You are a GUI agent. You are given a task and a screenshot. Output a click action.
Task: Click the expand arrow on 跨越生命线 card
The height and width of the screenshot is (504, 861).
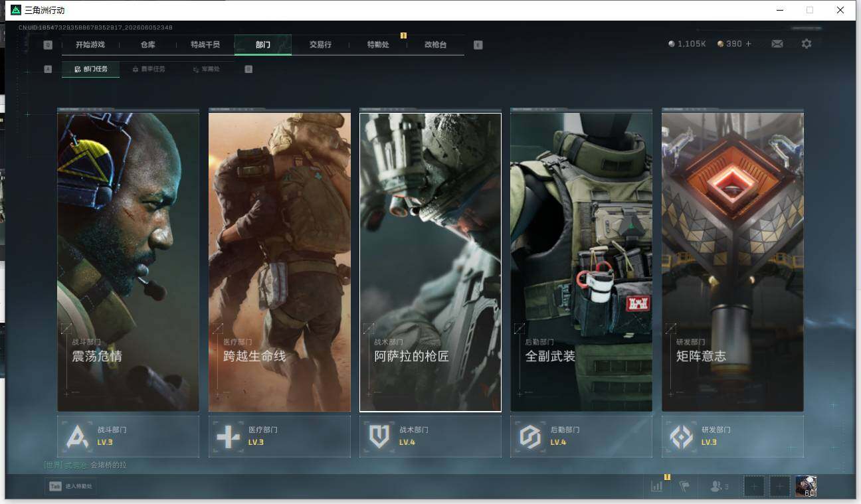pyautogui.click(x=217, y=328)
